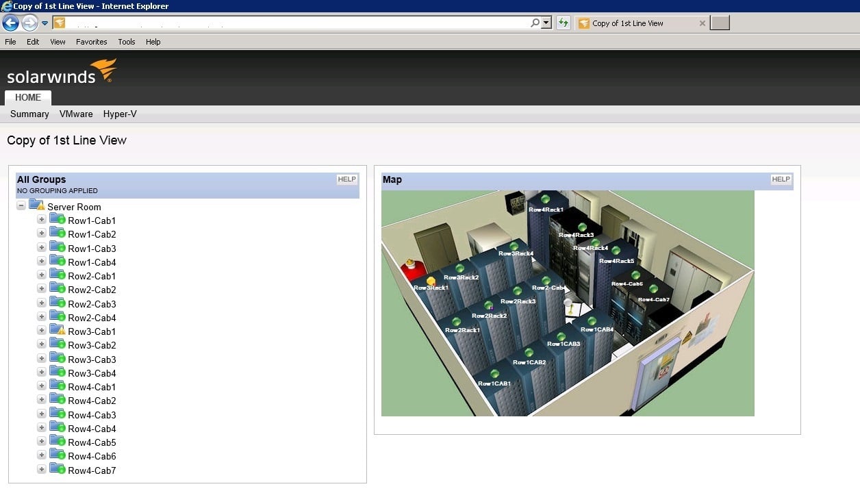Close the Copy of 1st Line View tab
The height and width of the screenshot is (504, 860).
pyautogui.click(x=702, y=23)
